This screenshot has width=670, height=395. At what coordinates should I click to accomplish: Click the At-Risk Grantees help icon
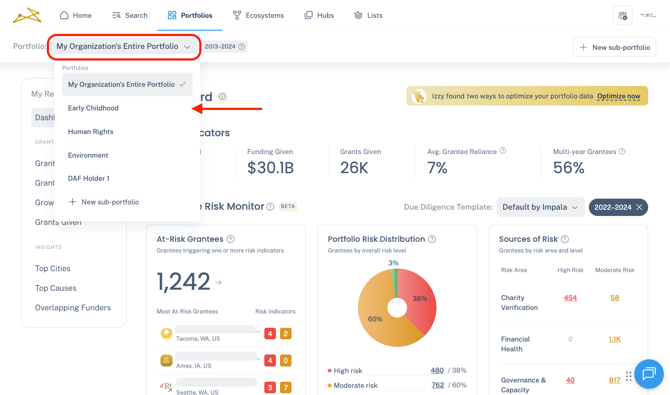click(230, 239)
